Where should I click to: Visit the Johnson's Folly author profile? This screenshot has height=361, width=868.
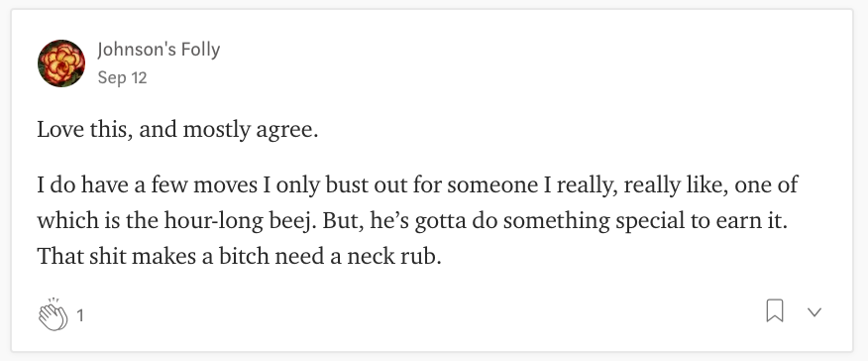159,50
